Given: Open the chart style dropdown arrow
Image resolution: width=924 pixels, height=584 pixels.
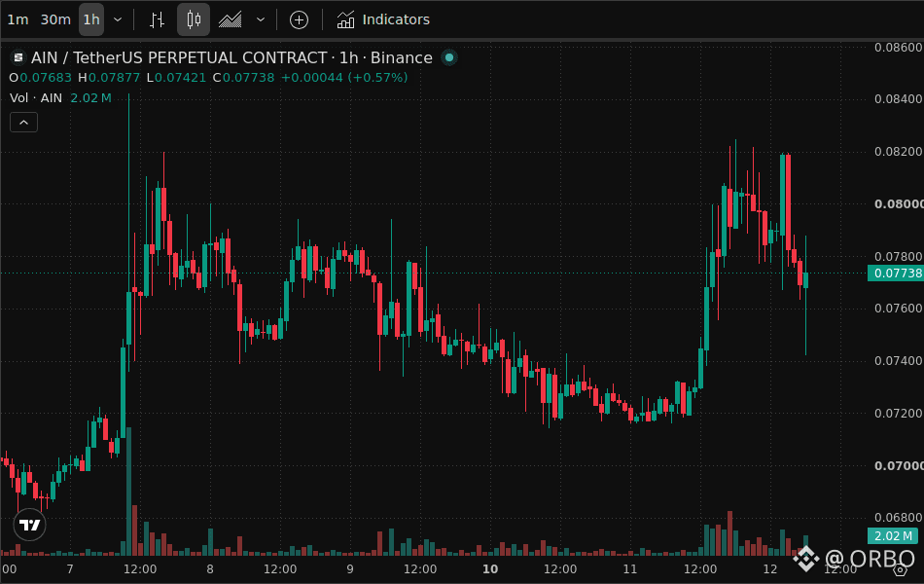Looking at the screenshot, I should [x=261, y=19].
